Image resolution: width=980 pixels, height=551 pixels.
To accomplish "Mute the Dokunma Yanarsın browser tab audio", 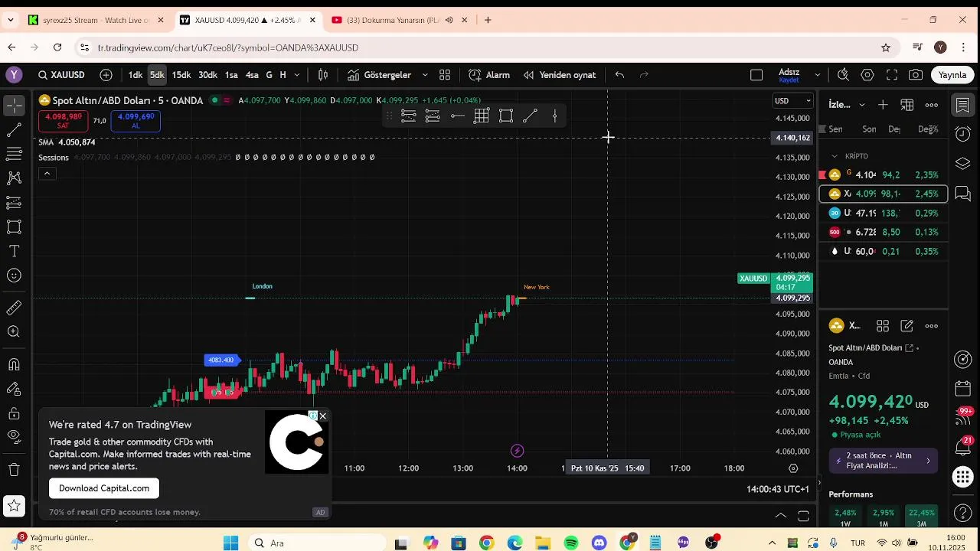I will pyautogui.click(x=449, y=20).
